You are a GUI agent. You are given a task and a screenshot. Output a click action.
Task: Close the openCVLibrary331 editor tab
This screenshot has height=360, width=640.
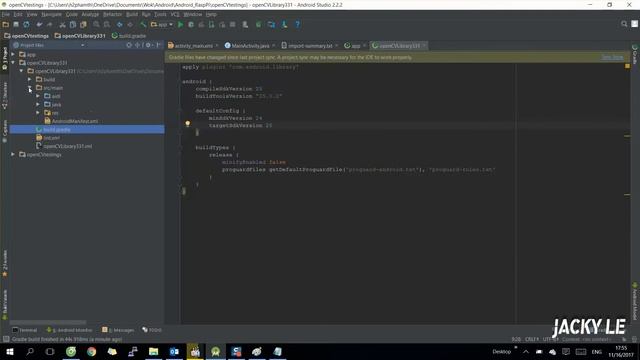(x=424, y=46)
